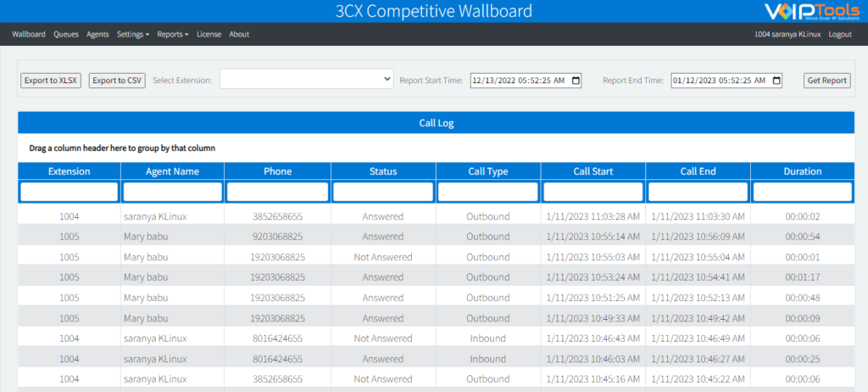Select duration 00:00:25
The image size is (868, 392).
tap(802, 359)
